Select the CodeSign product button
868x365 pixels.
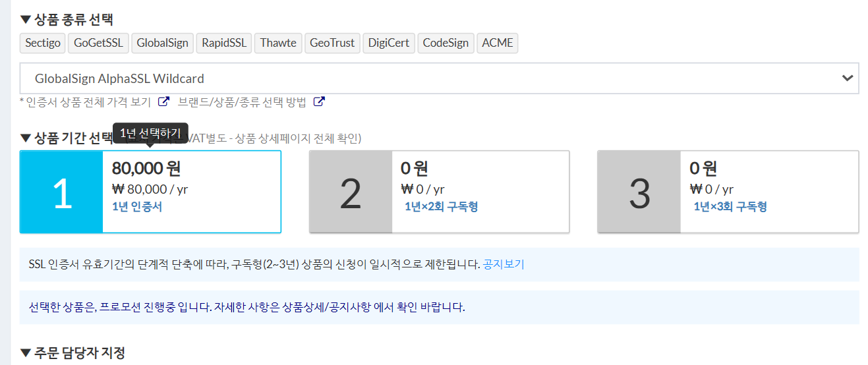[x=446, y=43]
